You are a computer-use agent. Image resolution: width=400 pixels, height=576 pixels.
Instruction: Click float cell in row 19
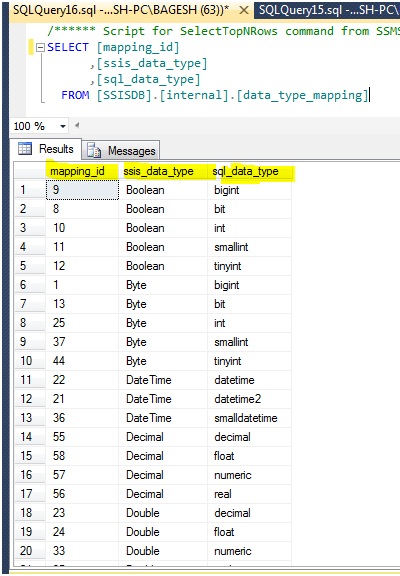pyautogui.click(x=250, y=532)
